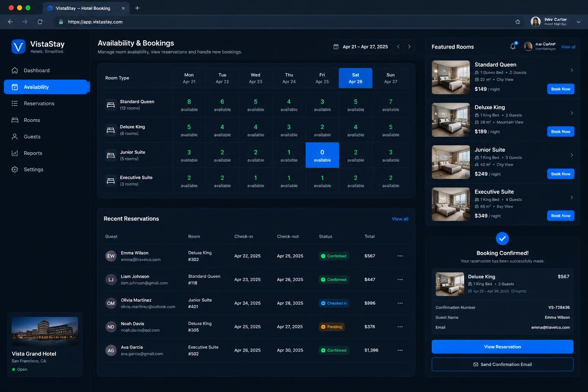The height and width of the screenshot is (392, 588).
Task: Select Standard Queen Monday 8 available cell
Action: pyautogui.click(x=189, y=105)
